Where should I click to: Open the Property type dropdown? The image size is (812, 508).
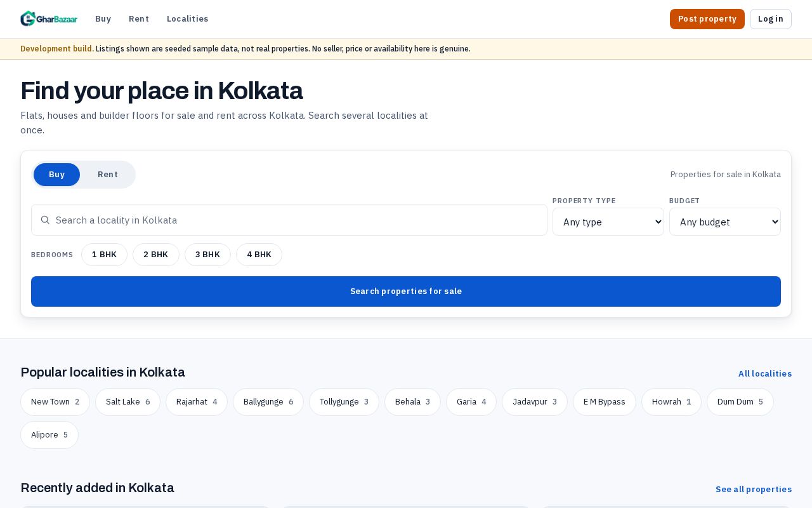[608, 222]
